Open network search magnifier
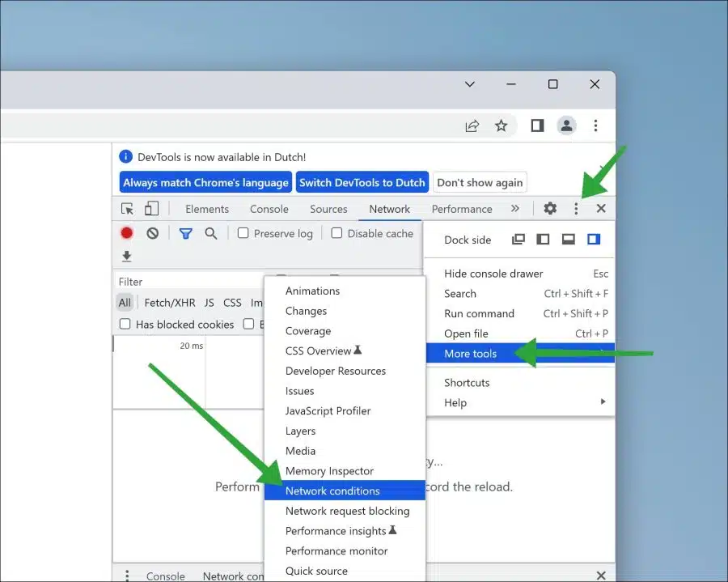Screen dimensions: 728x582 [x=211, y=233]
